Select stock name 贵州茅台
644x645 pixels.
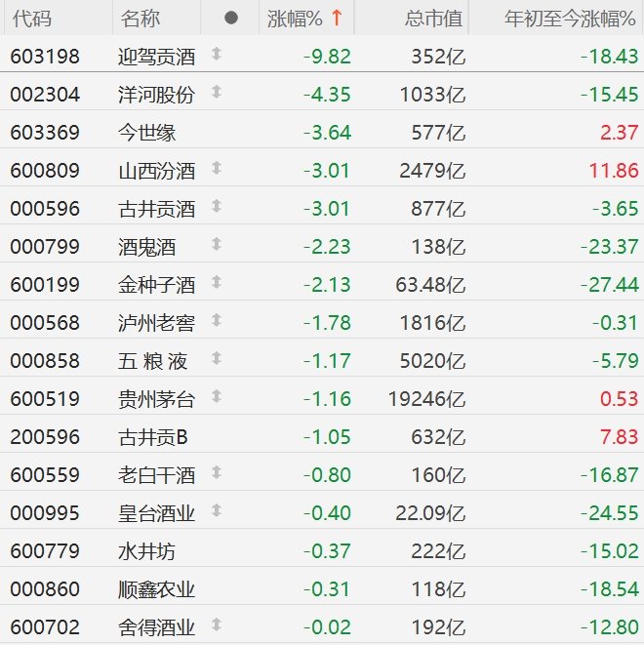[x=156, y=399]
